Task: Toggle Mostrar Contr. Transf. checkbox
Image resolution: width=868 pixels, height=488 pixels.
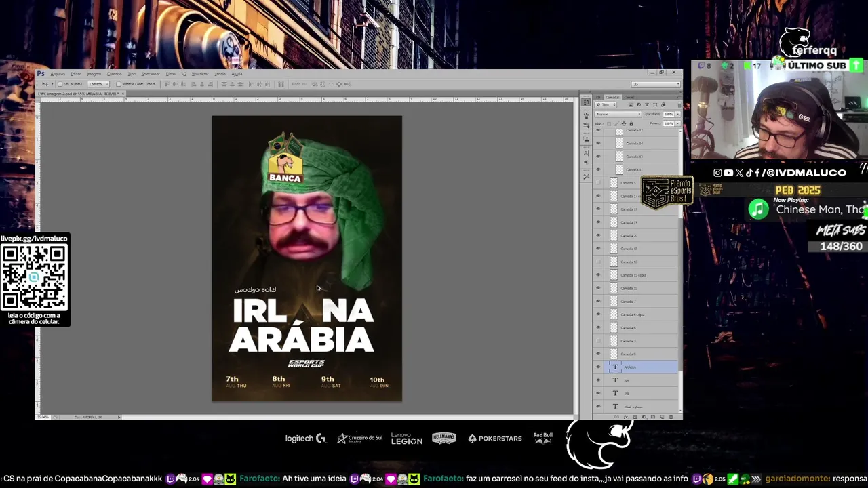Action: pos(119,84)
